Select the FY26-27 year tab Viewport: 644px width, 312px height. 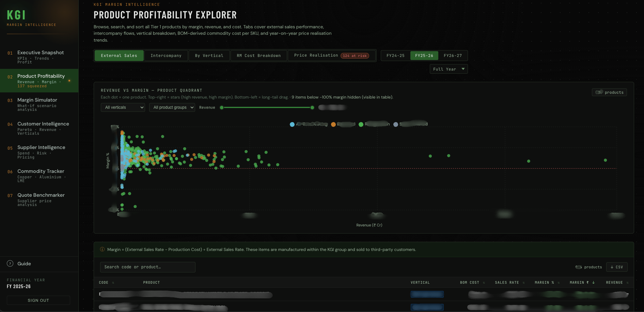click(x=453, y=56)
